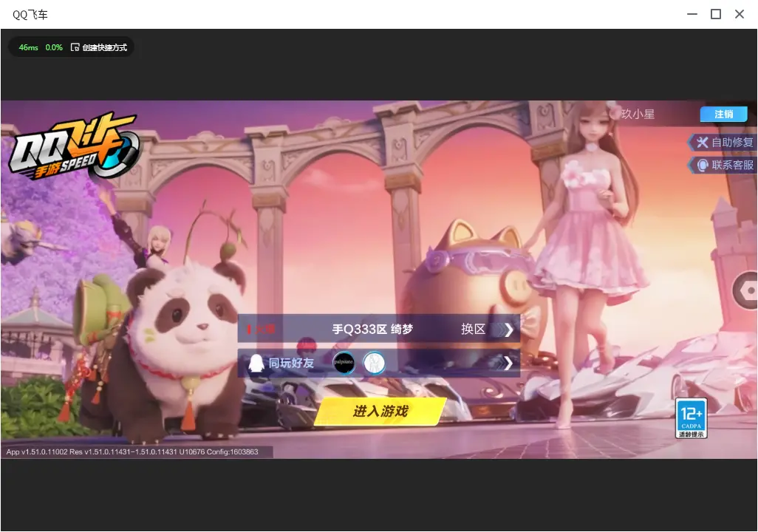Click 换区 to change server
Screen dimensions: 758x532
(473, 330)
